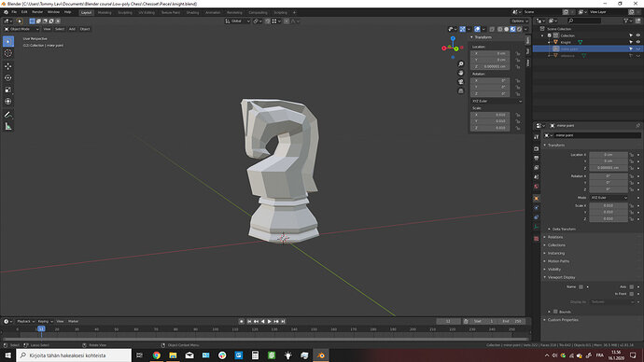Screen dimensions: 644x362
Task: Click the current frame marker on timeline
Action: tap(41, 328)
